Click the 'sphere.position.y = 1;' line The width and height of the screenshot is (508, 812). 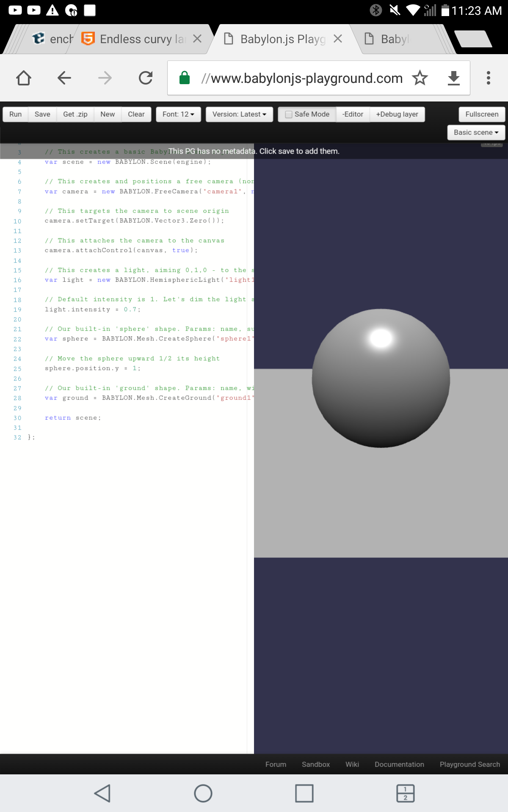(92, 368)
